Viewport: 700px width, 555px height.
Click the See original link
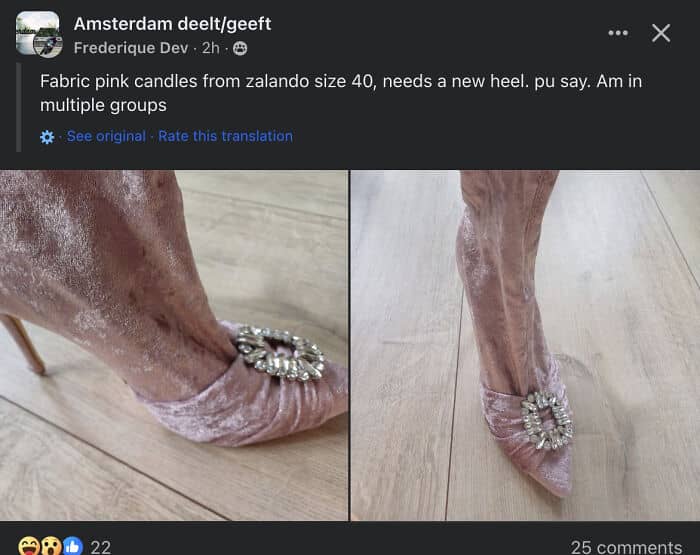(x=106, y=136)
